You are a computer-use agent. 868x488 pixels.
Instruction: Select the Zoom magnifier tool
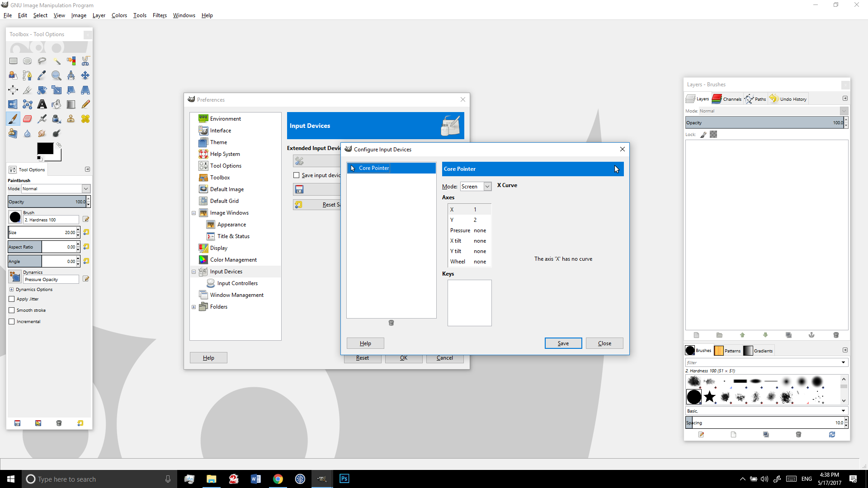(x=57, y=75)
